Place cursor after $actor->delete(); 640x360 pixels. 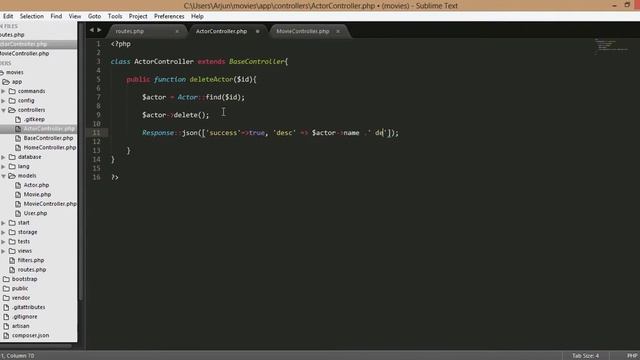coord(209,115)
